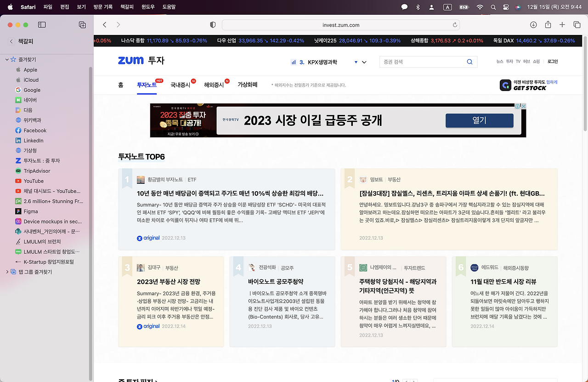Open the '11월 대만 반도체 시장 리뷰' article

coord(503,281)
